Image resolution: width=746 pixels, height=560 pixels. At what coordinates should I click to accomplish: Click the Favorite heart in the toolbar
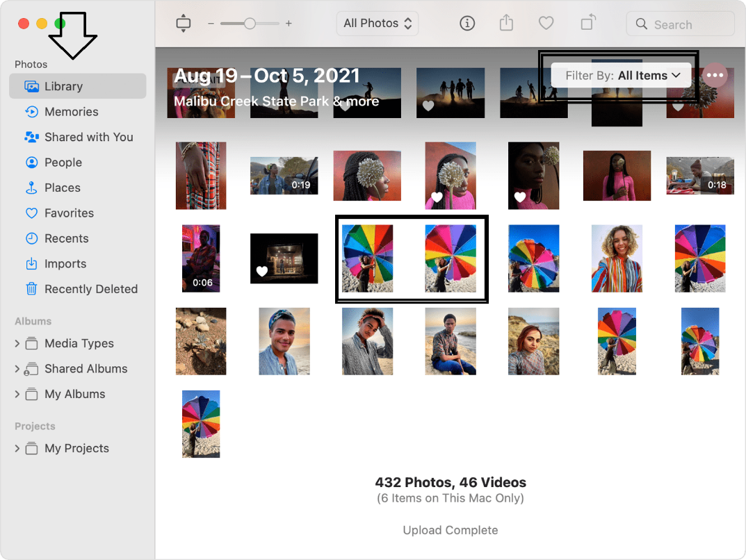tap(546, 23)
